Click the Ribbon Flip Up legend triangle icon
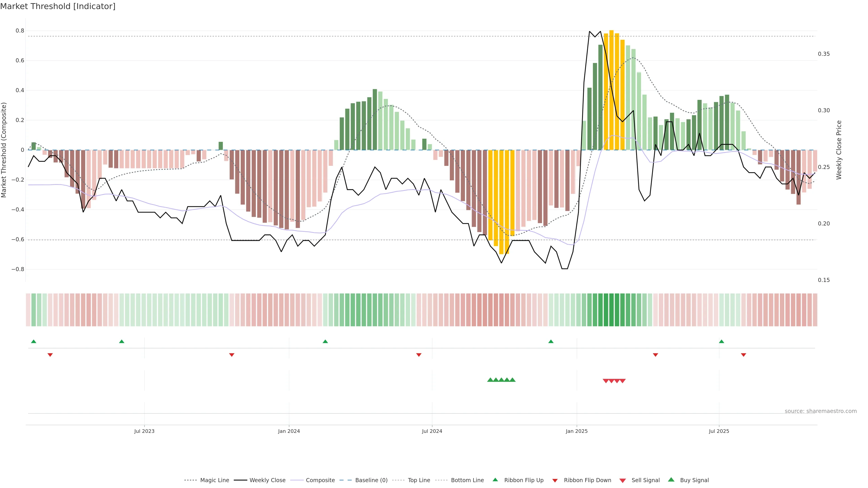 click(495, 480)
